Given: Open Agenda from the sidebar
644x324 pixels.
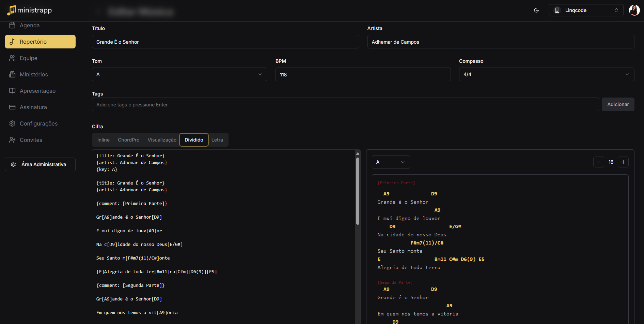Looking at the screenshot, I should point(30,26).
